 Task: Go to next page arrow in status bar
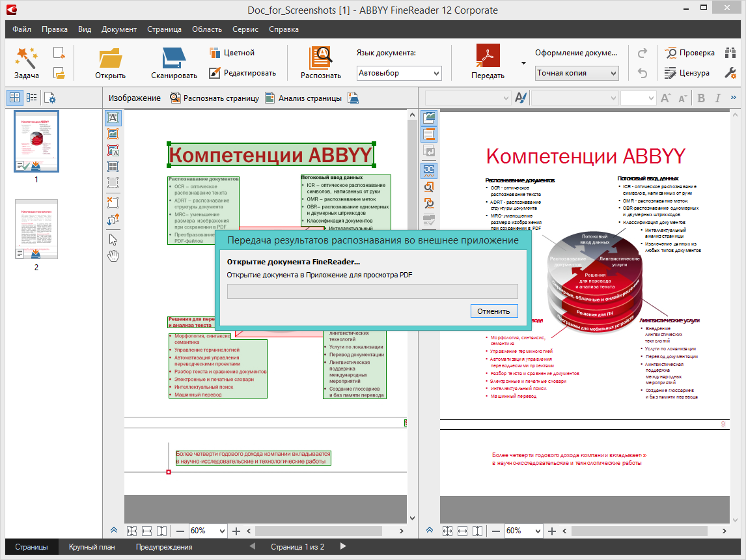click(344, 546)
